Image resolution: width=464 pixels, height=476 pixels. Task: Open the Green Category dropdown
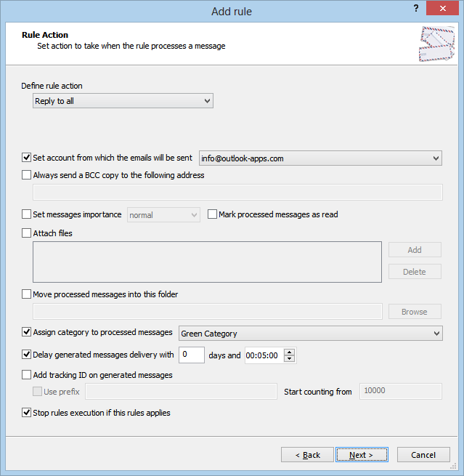311,334
